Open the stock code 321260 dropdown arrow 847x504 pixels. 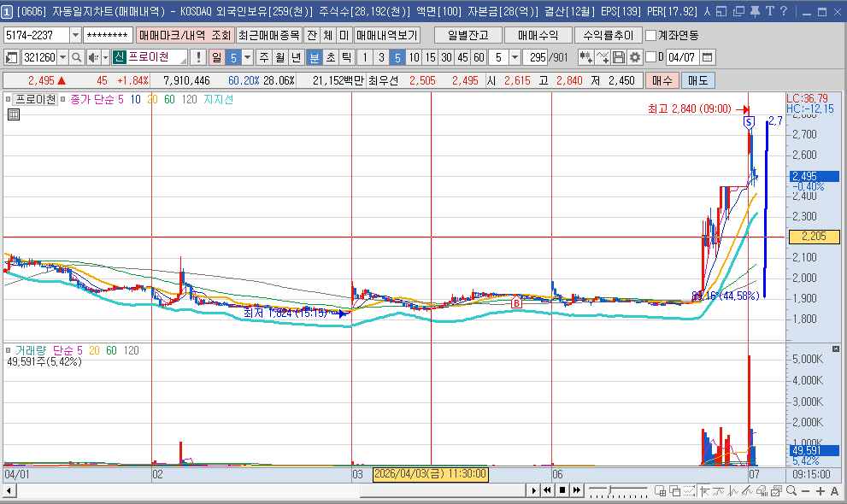coord(62,57)
